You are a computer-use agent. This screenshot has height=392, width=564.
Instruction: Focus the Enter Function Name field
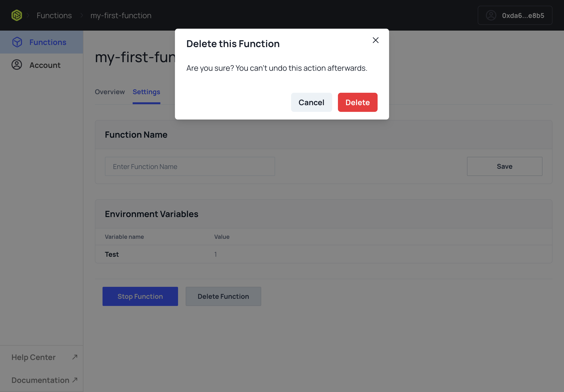point(190,167)
